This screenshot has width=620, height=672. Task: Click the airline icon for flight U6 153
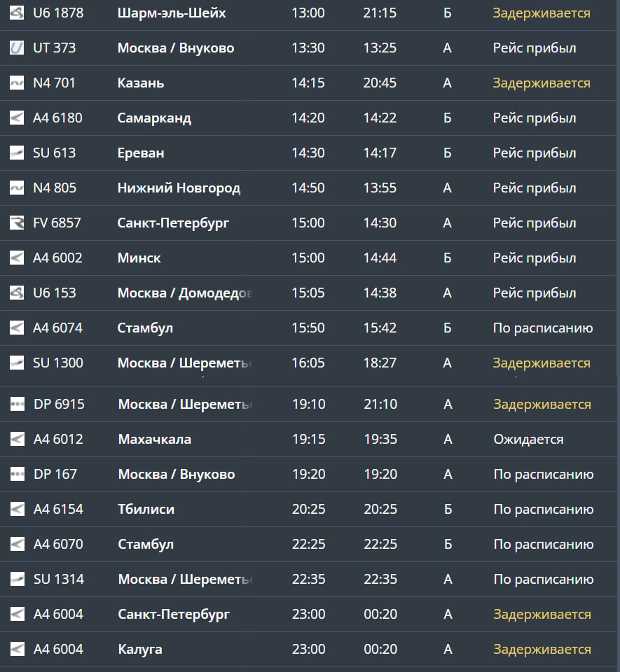17,293
